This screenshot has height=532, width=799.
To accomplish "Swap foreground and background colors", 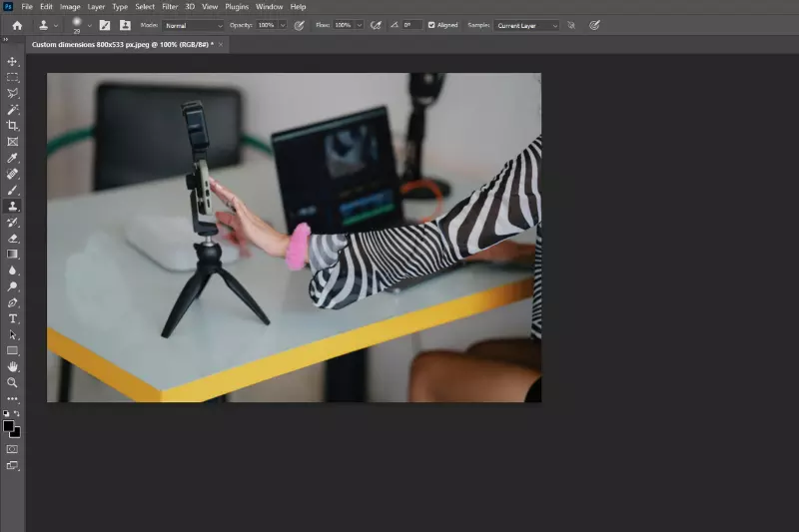I will click(x=17, y=413).
